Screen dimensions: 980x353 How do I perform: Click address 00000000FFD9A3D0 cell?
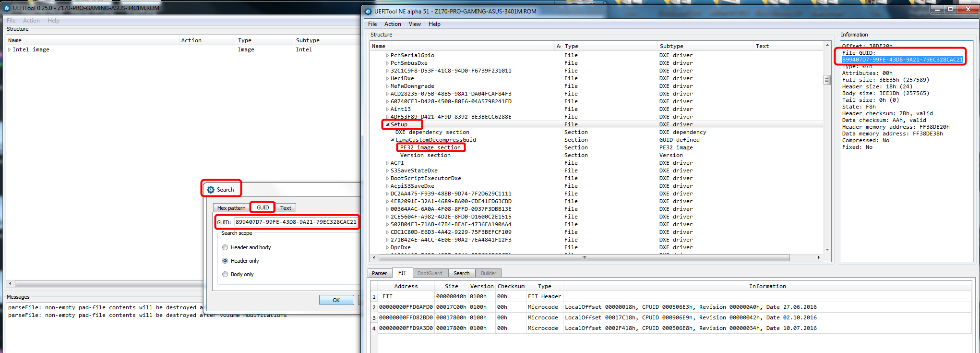406,329
